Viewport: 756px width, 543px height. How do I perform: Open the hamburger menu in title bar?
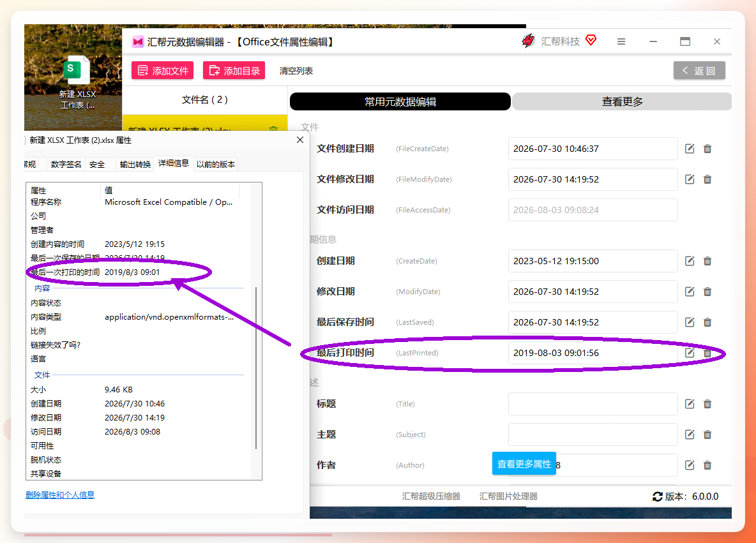[x=621, y=42]
